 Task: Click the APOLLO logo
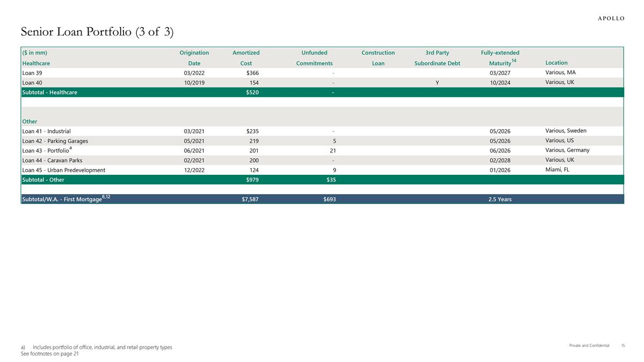tap(611, 18)
